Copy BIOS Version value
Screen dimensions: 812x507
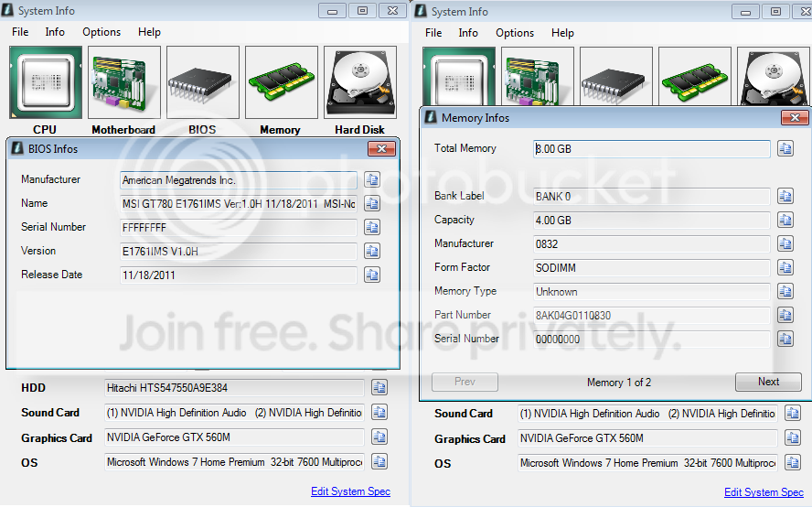tap(372, 252)
